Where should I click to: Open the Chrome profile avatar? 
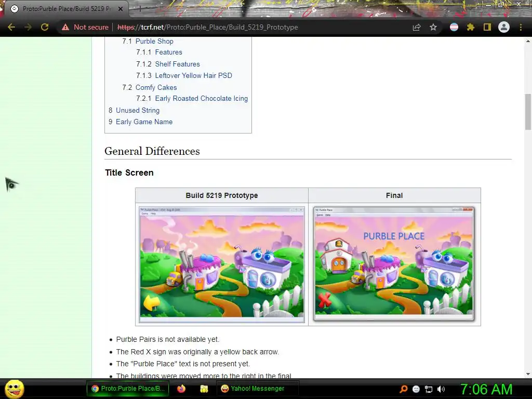coord(504,27)
